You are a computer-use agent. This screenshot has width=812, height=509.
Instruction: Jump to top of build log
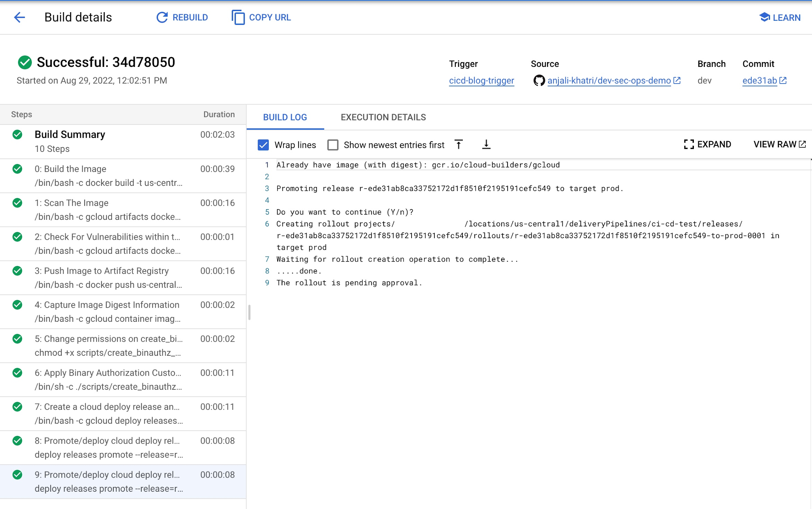(458, 144)
